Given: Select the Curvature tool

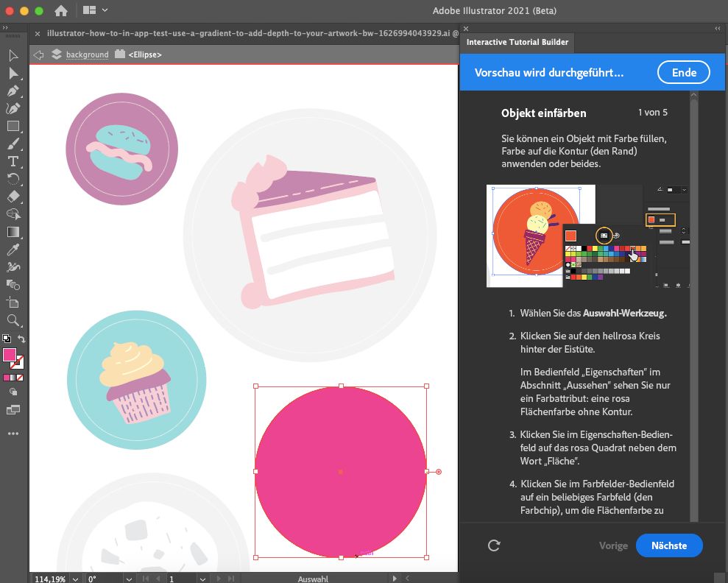Looking at the screenshot, I should pyautogui.click(x=13, y=109).
